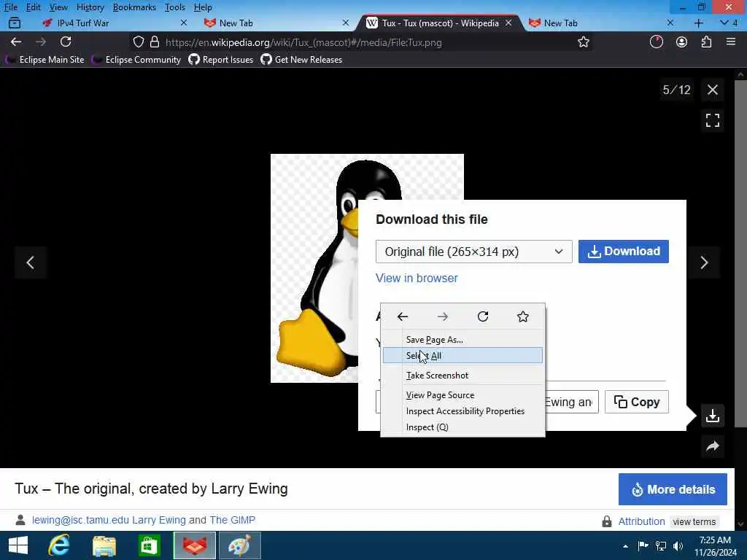
Task: Enter fullscreen in the media viewer
Action: pos(712,120)
